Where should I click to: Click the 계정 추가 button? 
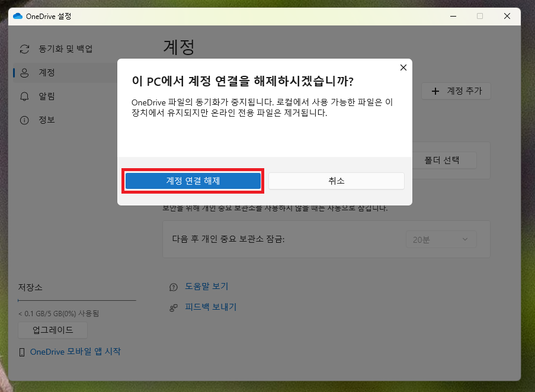pyautogui.click(x=456, y=91)
